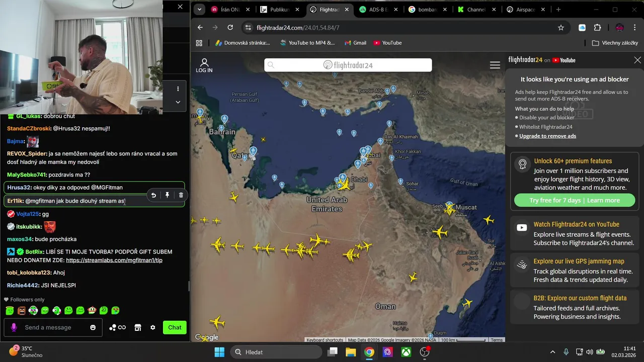Close the Flightradar24 YouTube side panel
Viewport: 644px width, 362px height.
pyautogui.click(x=637, y=60)
